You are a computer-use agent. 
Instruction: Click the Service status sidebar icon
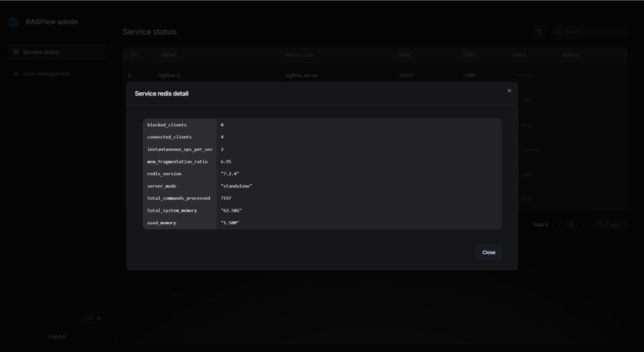pyautogui.click(x=17, y=52)
